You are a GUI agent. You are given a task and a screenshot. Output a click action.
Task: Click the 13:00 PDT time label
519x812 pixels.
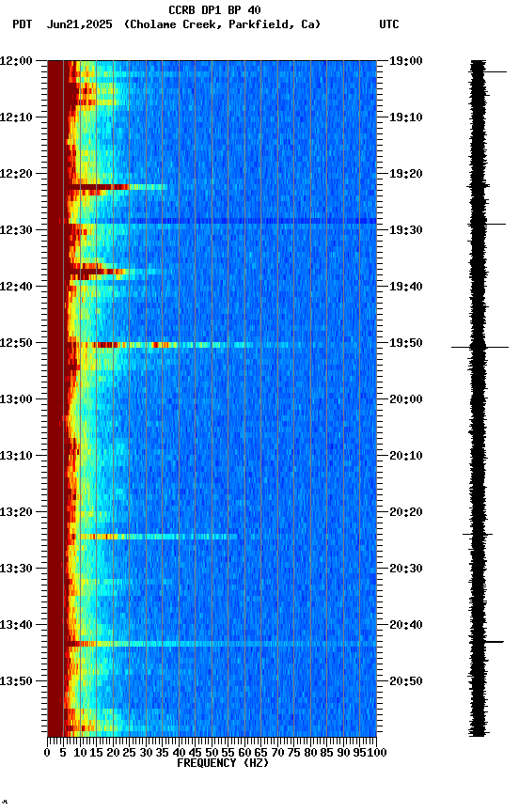pyautogui.click(x=16, y=399)
